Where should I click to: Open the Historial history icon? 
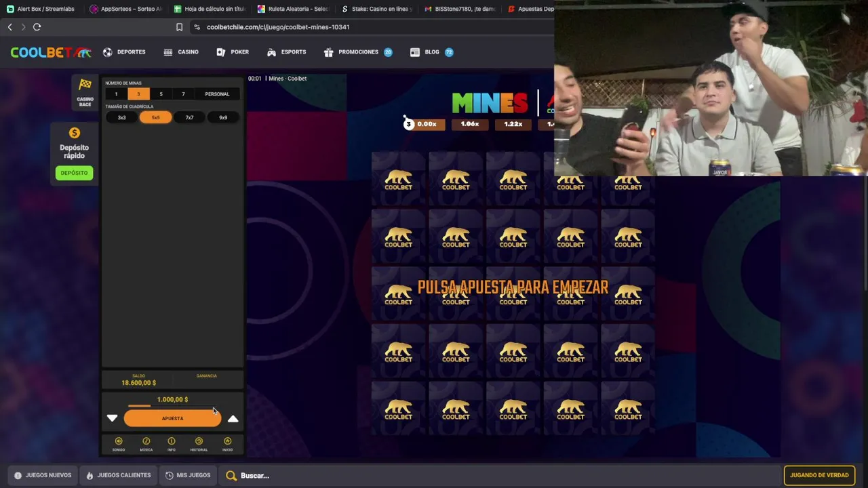click(x=199, y=441)
